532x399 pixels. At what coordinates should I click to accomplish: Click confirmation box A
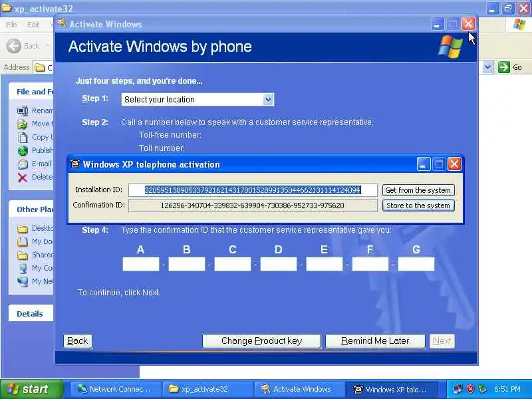tap(141, 264)
